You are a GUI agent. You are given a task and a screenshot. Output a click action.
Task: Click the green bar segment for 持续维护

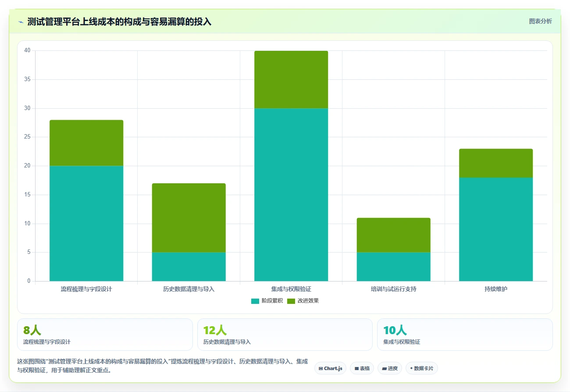point(496,163)
